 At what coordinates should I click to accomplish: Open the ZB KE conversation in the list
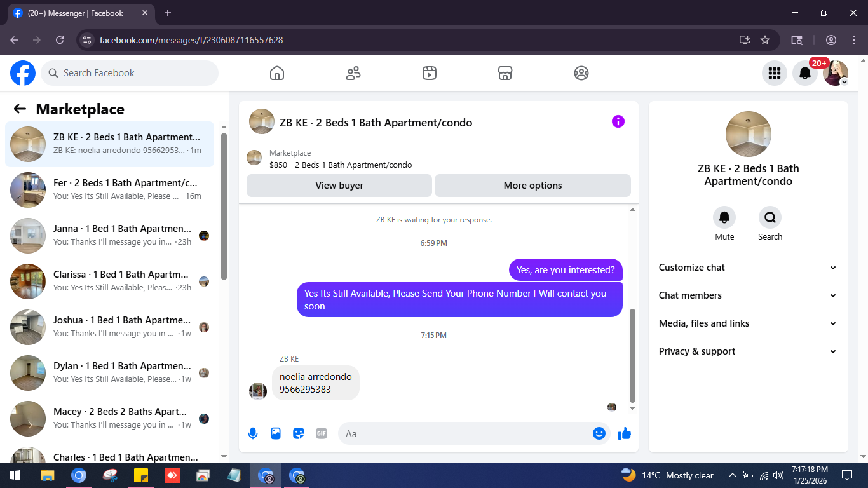click(x=109, y=144)
